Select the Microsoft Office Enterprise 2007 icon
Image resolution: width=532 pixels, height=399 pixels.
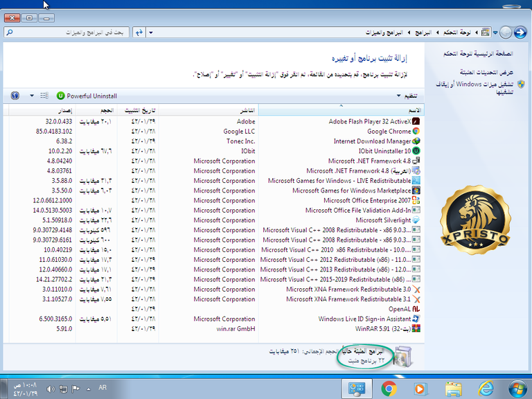(x=416, y=200)
